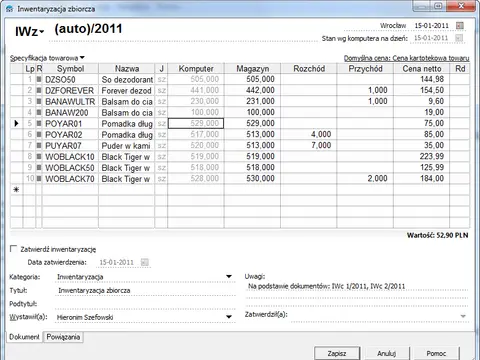Select the DZSO50 symbol cell

[x=70, y=79]
